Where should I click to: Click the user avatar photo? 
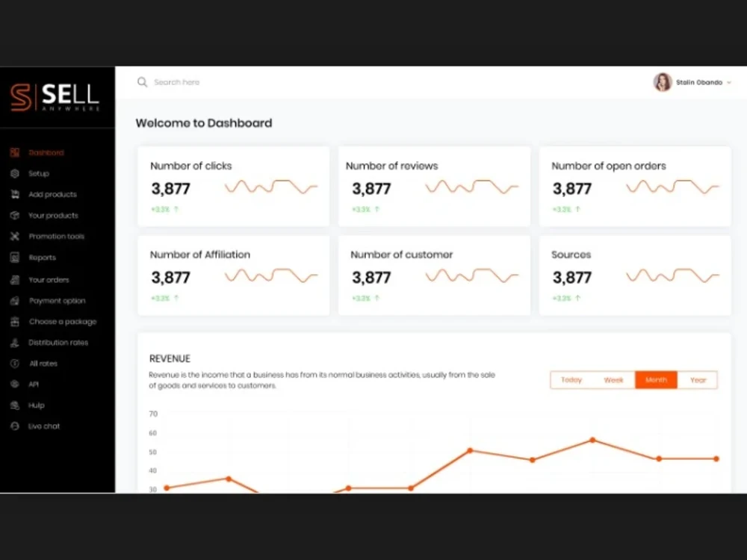pyautogui.click(x=662, y=82)
